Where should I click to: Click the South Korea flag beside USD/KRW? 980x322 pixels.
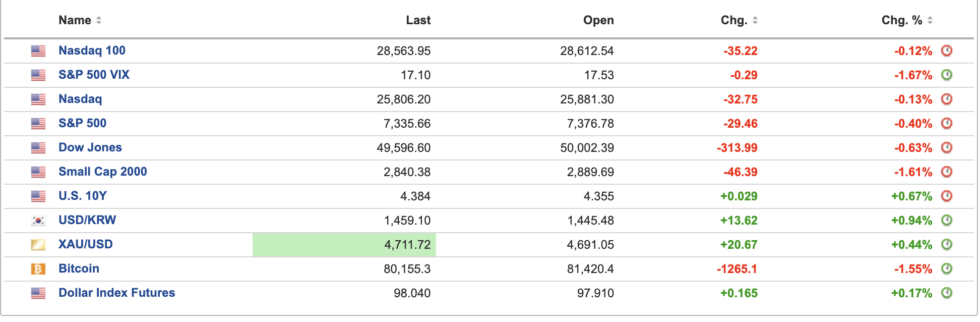click(x=38, y=221)
